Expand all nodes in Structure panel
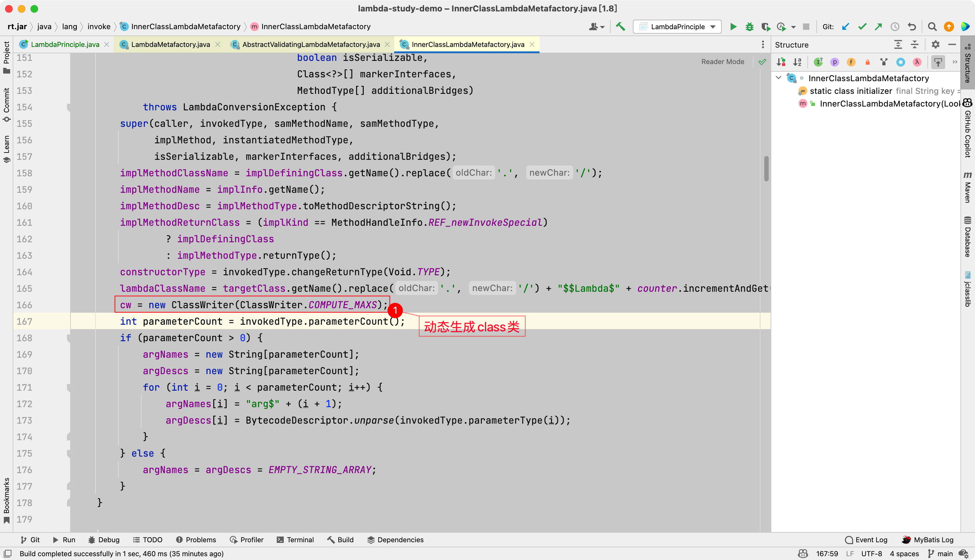The width and height of the screenshot is (975, 560). [898, 45]
